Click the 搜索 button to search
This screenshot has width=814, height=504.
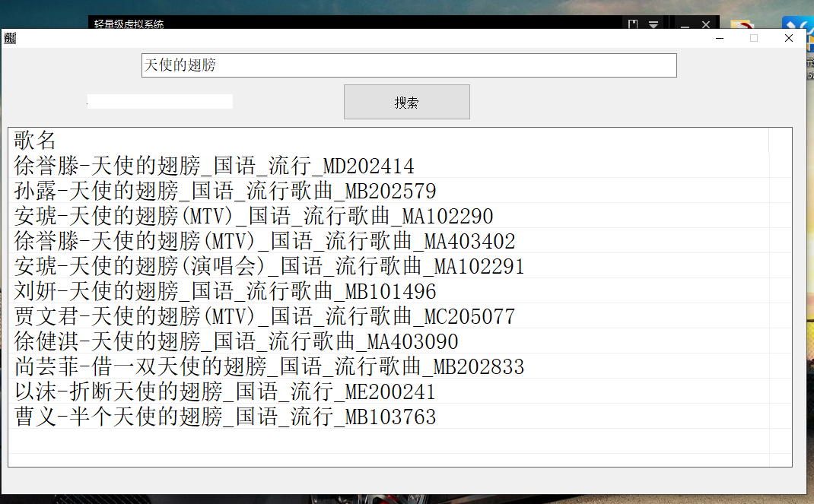click(406, 101)
